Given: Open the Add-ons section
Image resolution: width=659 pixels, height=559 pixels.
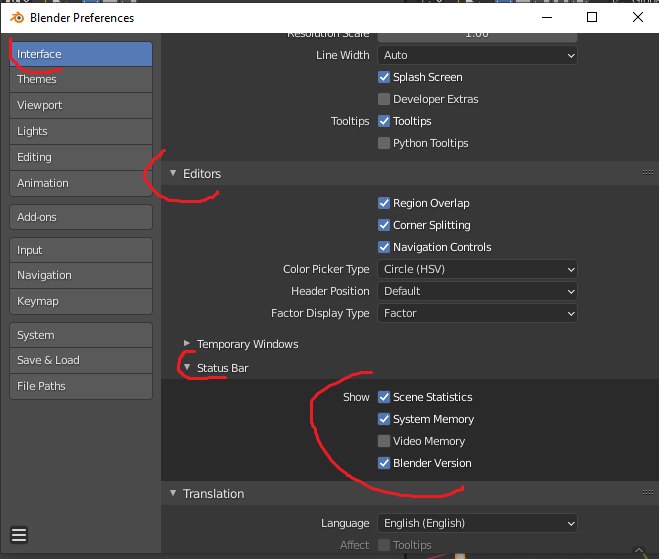Looking at the screenshot, I should (81, 217).
